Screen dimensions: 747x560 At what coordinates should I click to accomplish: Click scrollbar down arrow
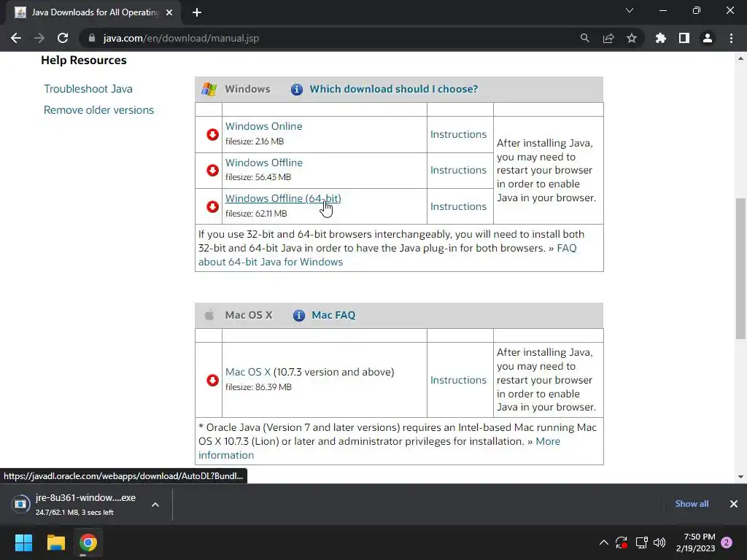click(x=740, y=477)
